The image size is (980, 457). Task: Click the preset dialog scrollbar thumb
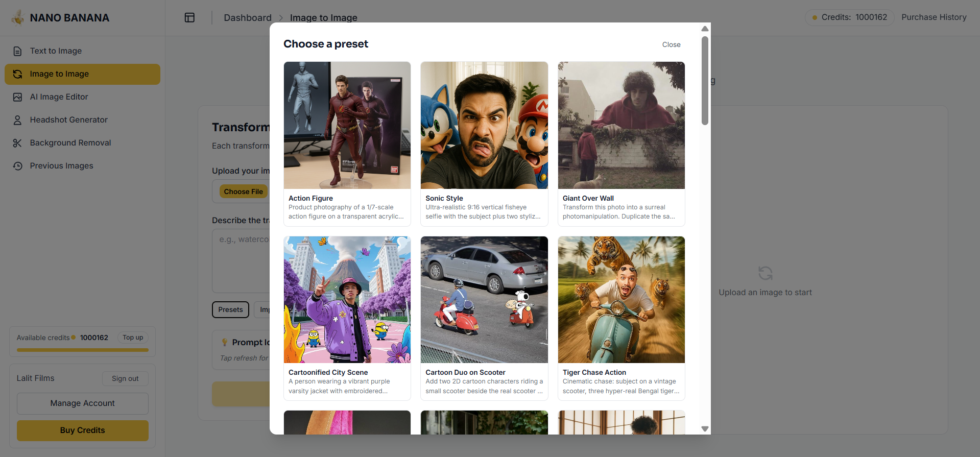point(705,81)
